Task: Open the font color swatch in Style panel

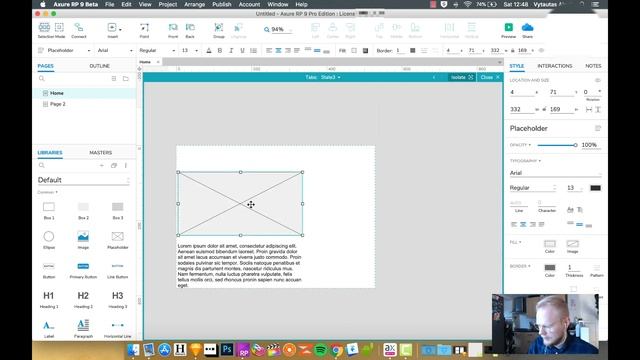Action: click(x=596, y=188)
